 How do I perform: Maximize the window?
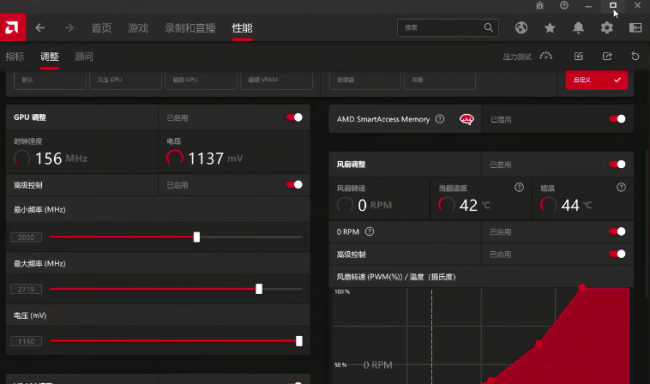(x=613, y=5)
